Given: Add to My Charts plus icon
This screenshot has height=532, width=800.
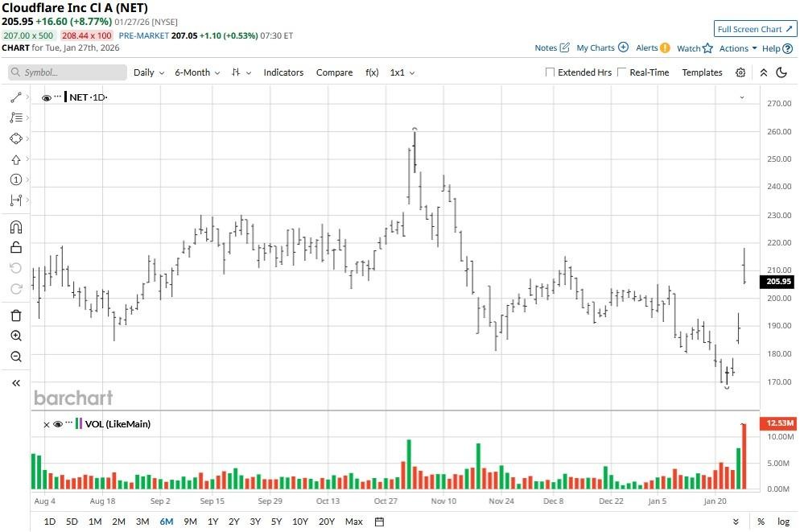Looking at the screenshot, I should (x=623, y=47).
